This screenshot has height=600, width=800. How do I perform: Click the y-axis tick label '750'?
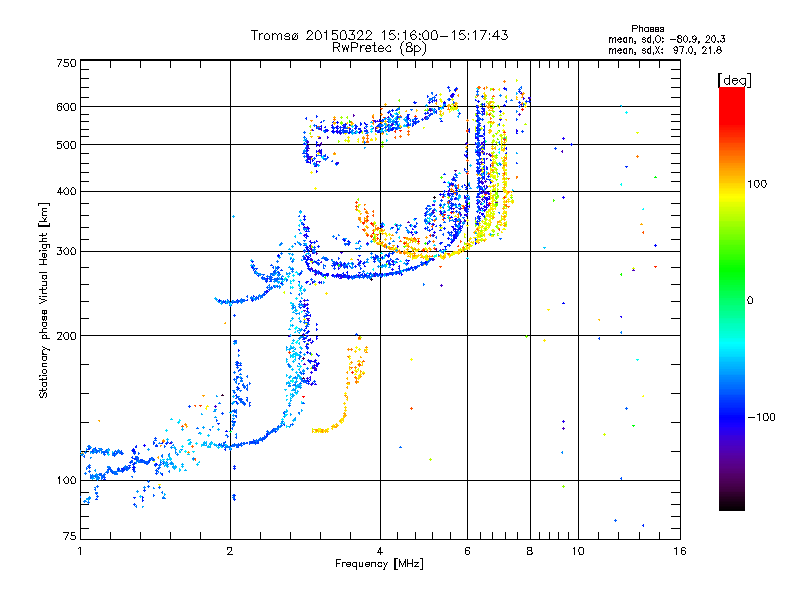pyautogui.click(x=67, y=63)
